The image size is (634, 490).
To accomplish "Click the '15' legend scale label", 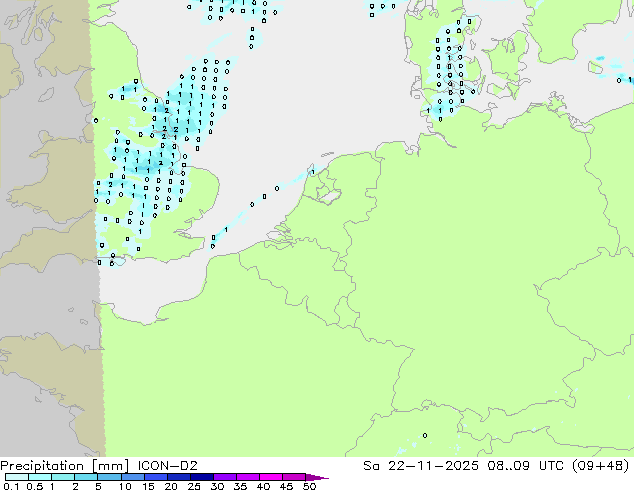I will (x=148, y=486).
